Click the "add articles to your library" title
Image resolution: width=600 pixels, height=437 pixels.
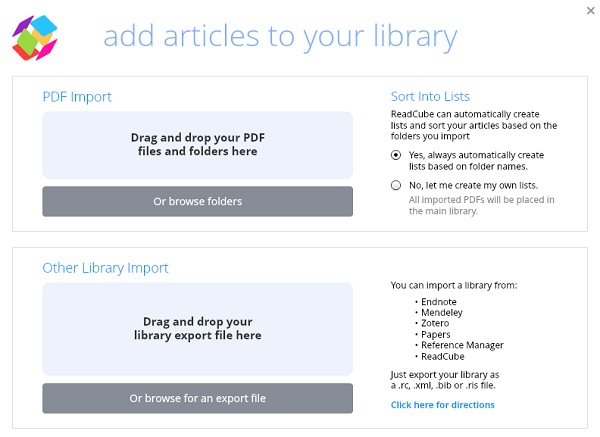click(280, 37)
